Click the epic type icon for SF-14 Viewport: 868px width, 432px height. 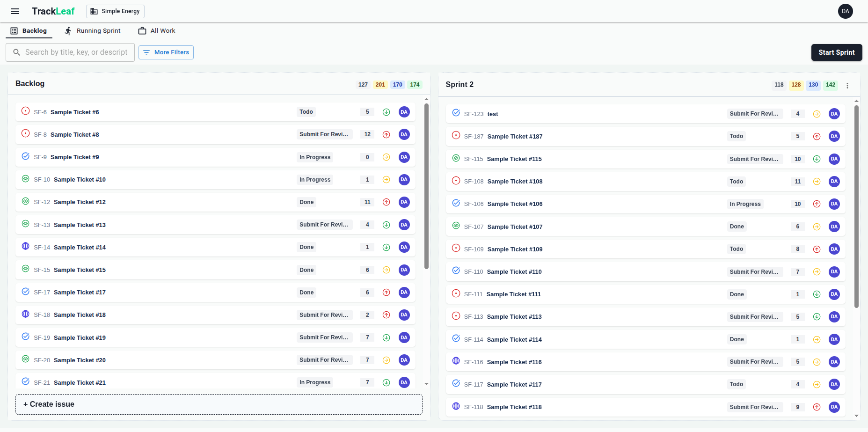click(26, 246)
